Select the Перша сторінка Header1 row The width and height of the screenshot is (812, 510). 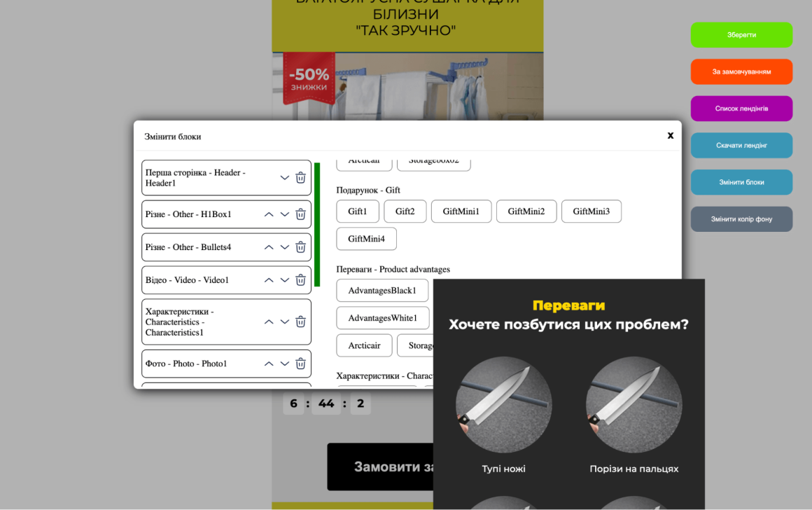pos(226,178)
